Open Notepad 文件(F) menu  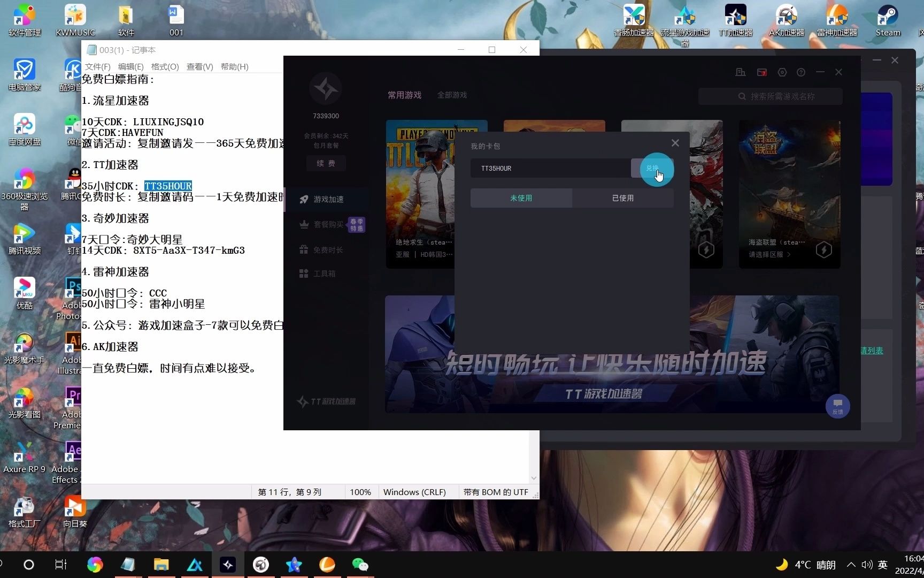pyautogui.click(x=98, y=67)
